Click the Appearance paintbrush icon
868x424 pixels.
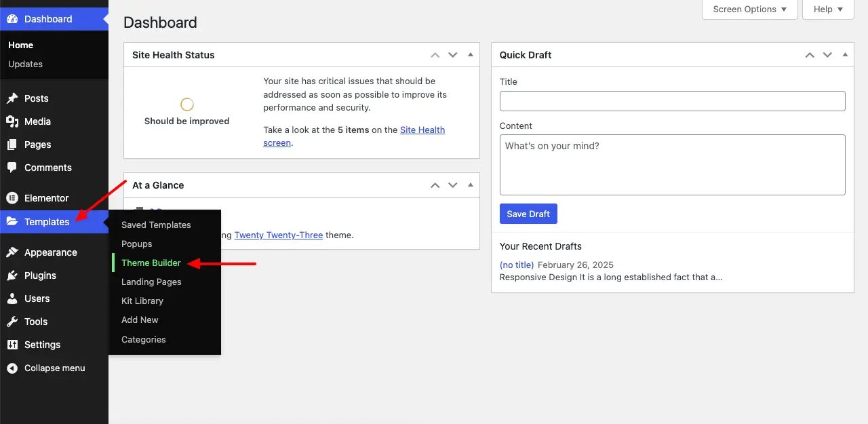tap(12, 252)
